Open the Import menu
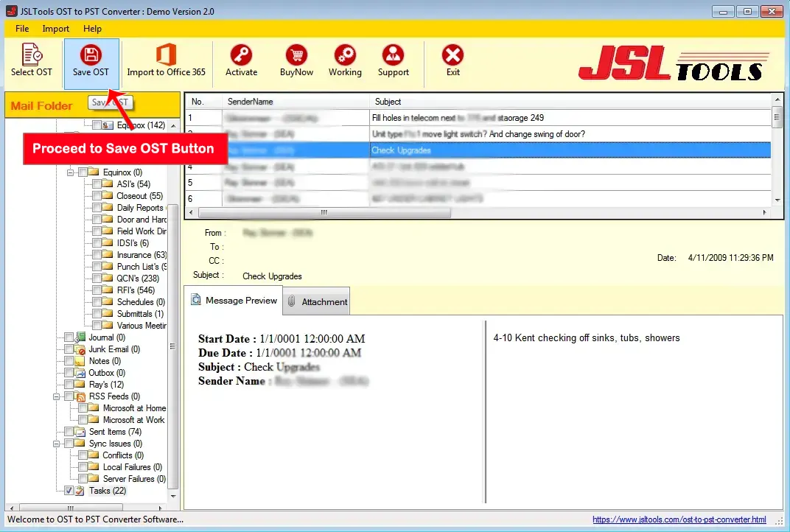The image size is (790, 532). coord(56,29)
